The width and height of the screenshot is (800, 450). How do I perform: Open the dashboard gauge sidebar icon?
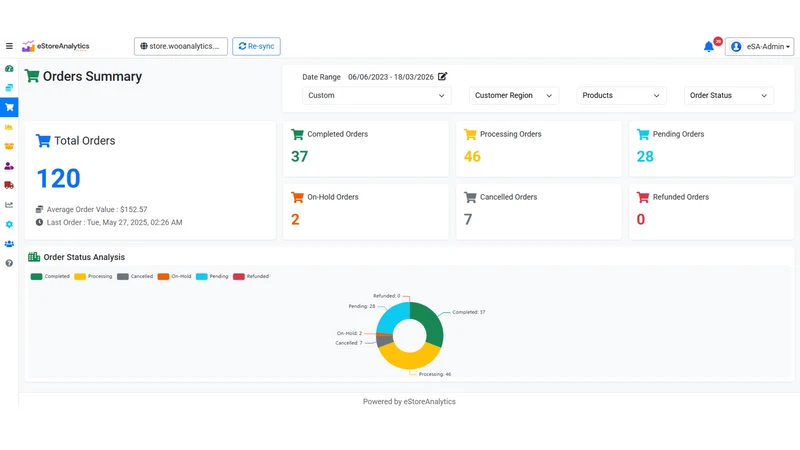[x=9, y=68]
